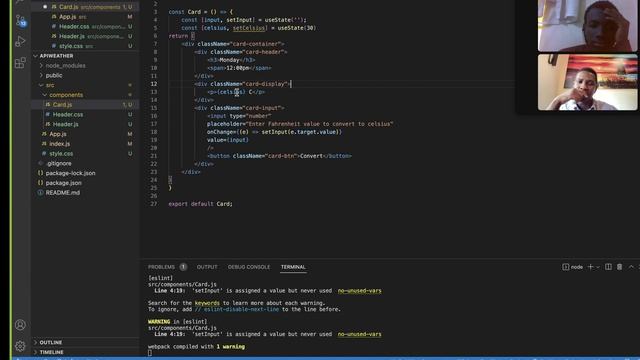The image size is (640, 360).
Task: Open the Extensions view
Action: coord(20,62)
